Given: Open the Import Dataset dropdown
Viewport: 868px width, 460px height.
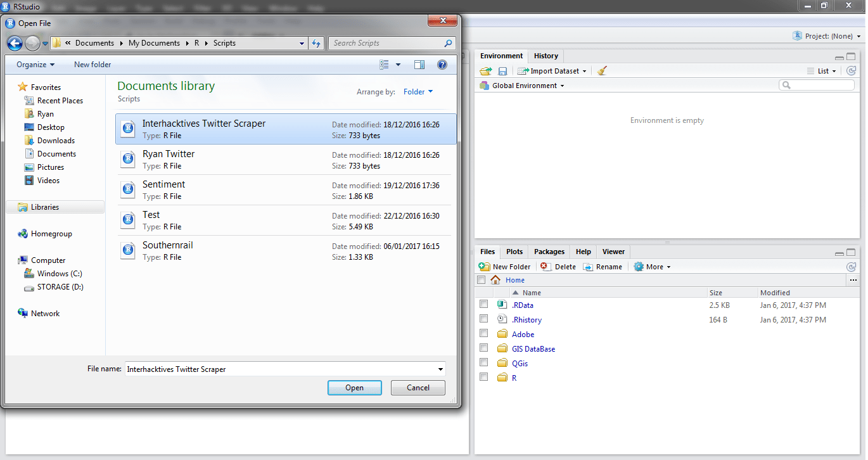Looking at the screenshot, I should 552,71.
